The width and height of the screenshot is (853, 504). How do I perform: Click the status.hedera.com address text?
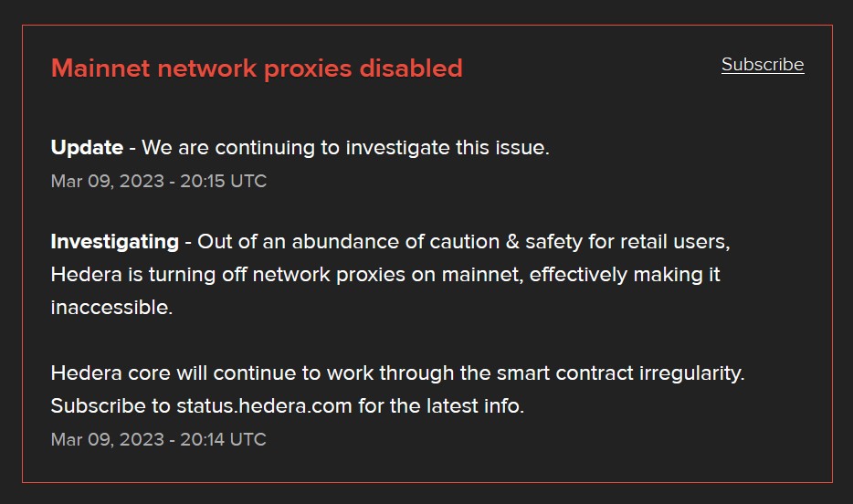264,406
